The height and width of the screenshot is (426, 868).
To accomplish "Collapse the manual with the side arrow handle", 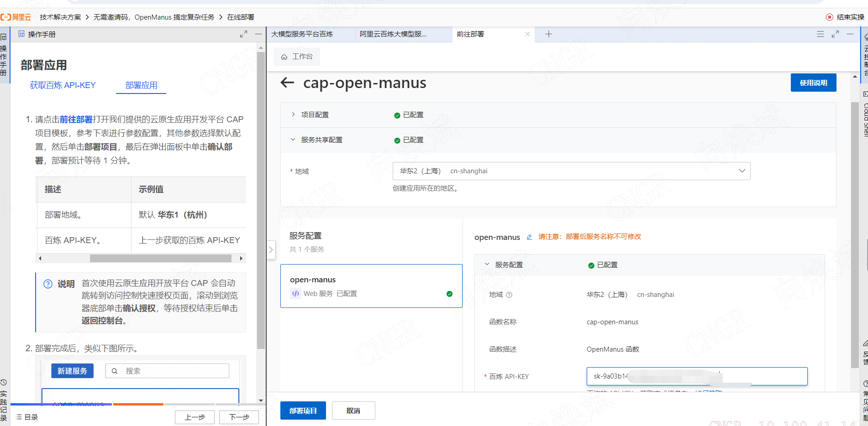I will 271,249.
